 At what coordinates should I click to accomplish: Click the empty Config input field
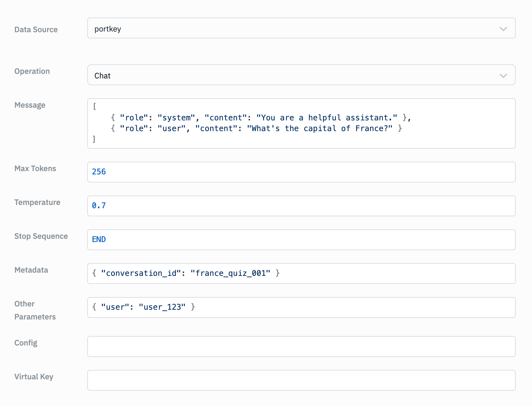click(x=301, y=346)
